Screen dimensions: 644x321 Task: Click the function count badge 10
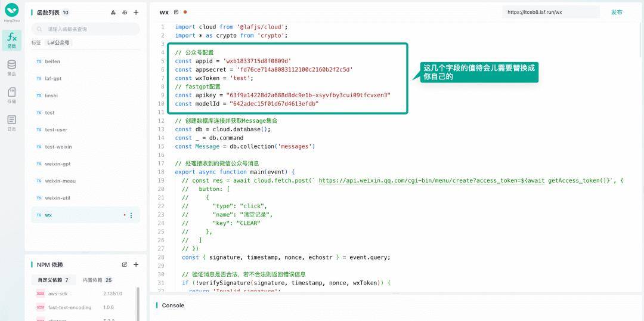tap(66, 13)
